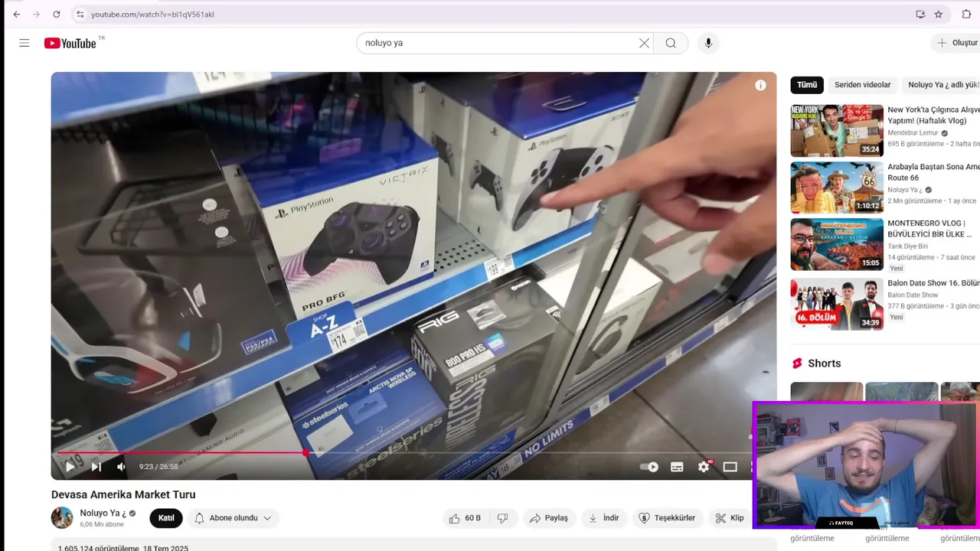
Task: Open the YouTube hamburger guide menu
Action: click(24, 43)
